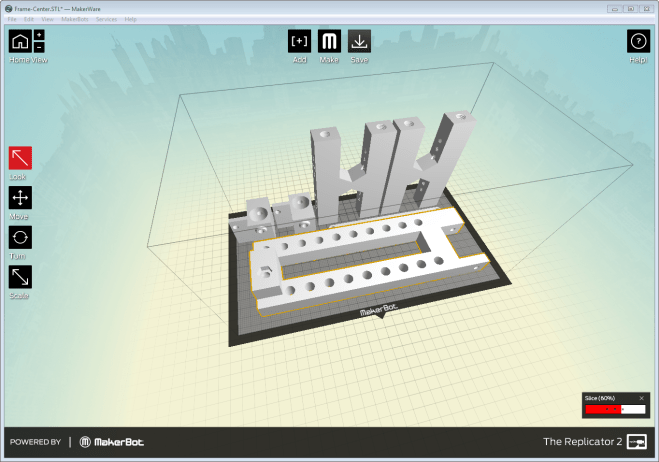Open the Help icon
Screen dimensions: 659x462
pos(638,41)
